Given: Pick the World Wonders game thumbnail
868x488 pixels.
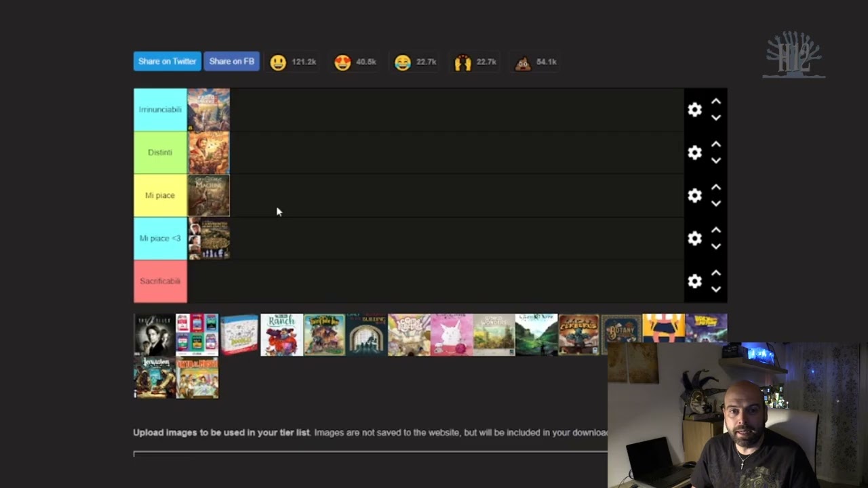Looking at the screenshot, I should click(x=494, y=335).
